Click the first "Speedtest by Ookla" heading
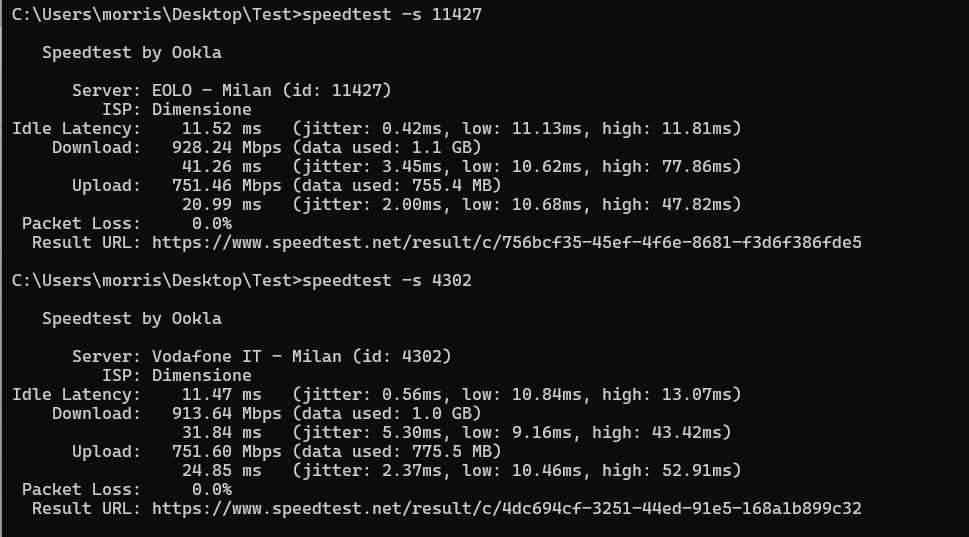The width and height of the screenshot is (969, 537). pyautogui.click(x=132, y=52)
